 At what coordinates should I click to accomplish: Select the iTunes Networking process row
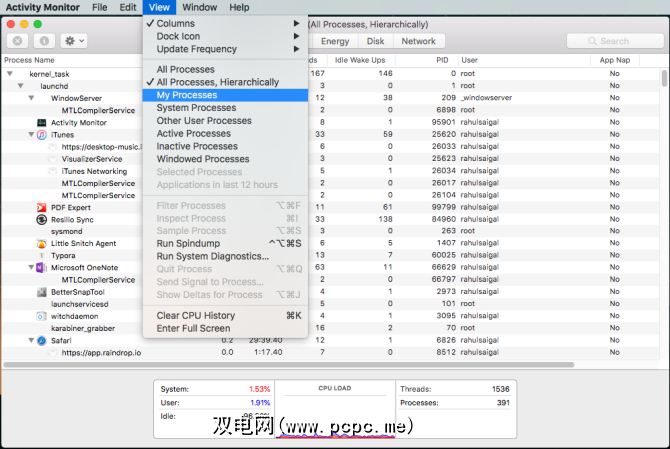coord(330,171)
